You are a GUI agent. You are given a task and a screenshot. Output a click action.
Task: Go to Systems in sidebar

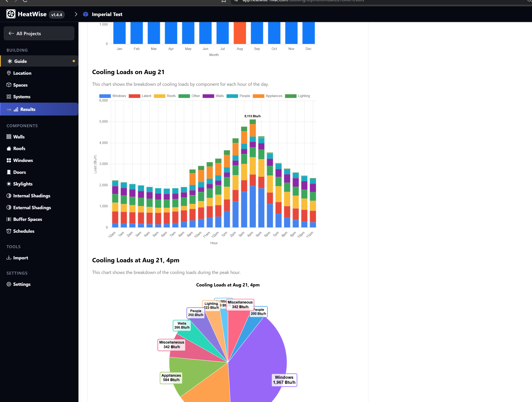(22, 97)
